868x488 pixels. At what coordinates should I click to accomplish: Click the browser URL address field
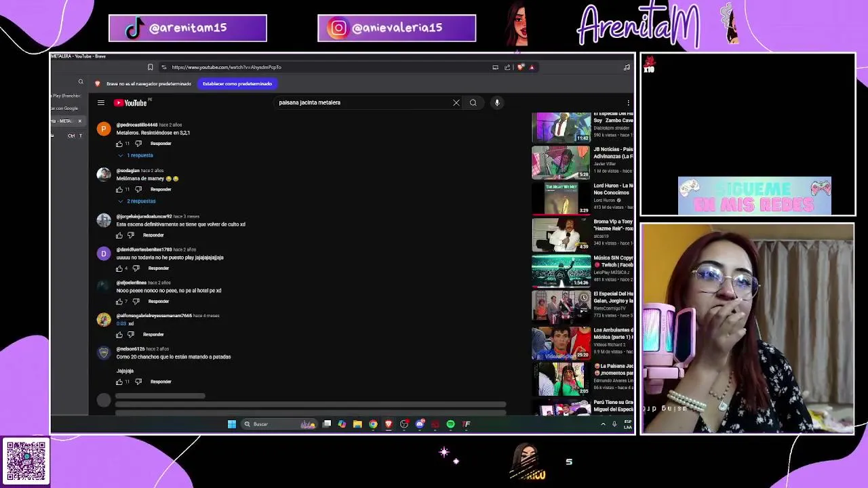tap(325, 67)
